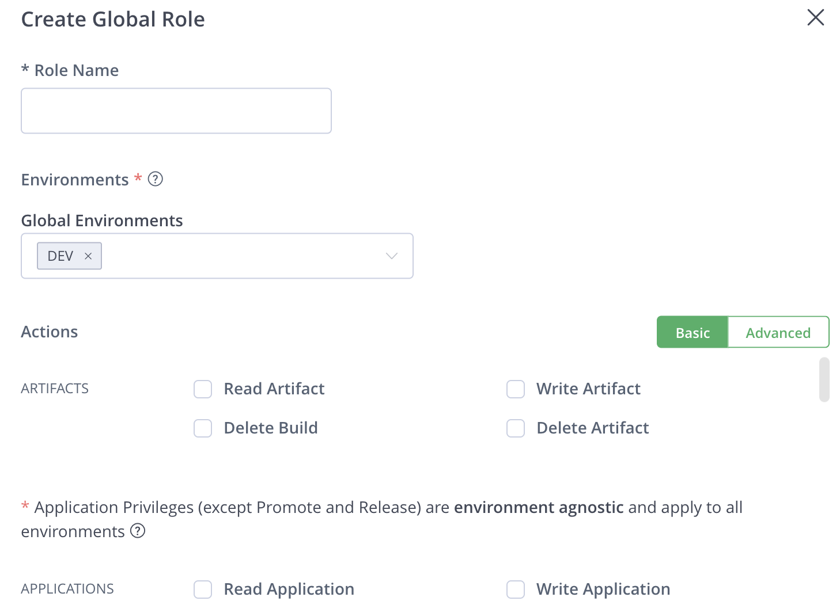Check the Read Application box
Image resolution: width=840 pixels, height=616 pixels.
click(203, 590)
